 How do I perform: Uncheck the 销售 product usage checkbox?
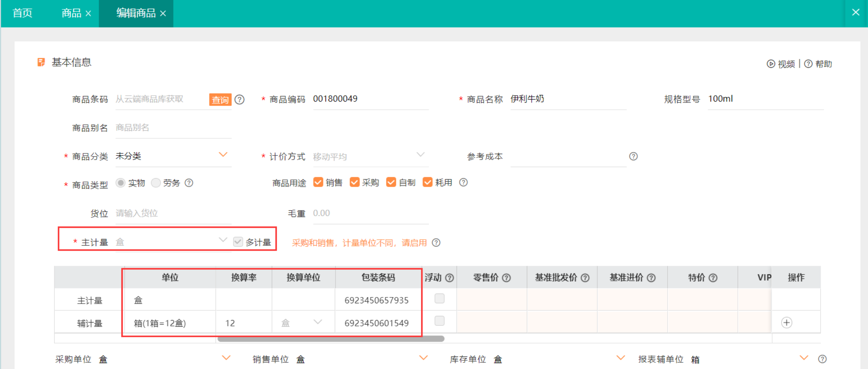pos(318,182)
